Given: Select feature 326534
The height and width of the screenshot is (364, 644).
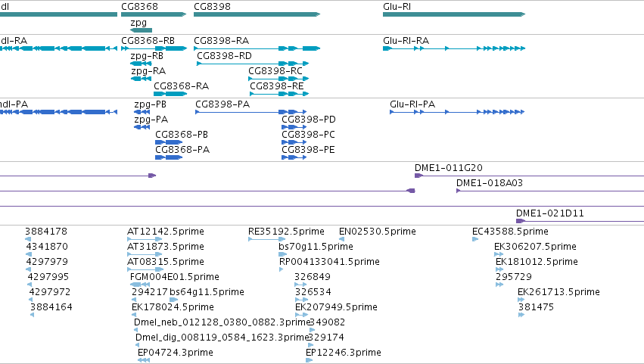Looking at the screenshot, I should (313, 293).
